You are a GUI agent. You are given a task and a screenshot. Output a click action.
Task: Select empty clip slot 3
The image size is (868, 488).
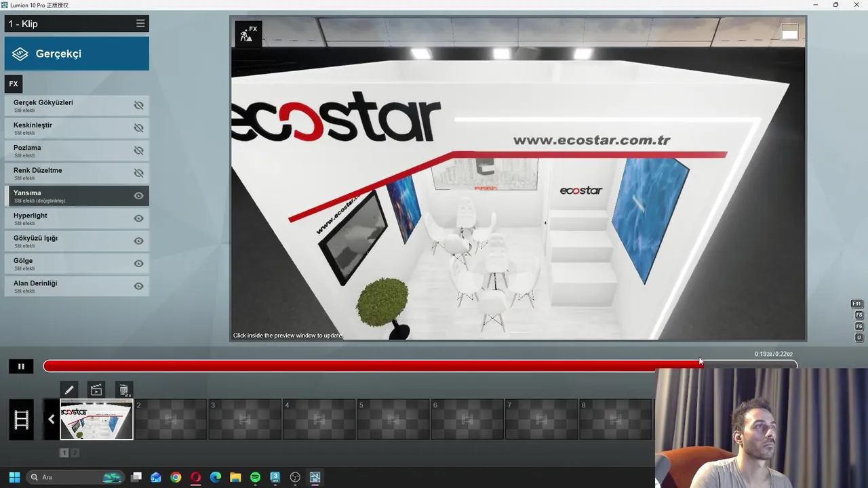click(x=245, y=420)
